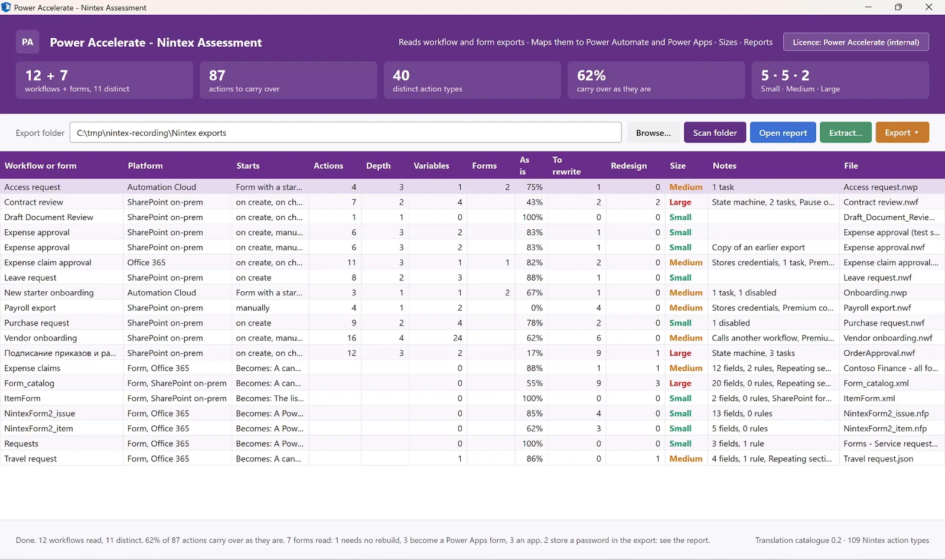Image resolution: width=945 pixels, height=560 pixels.
Task: Select the 'Travel request' form name cell
Action: tap(31, 458)
